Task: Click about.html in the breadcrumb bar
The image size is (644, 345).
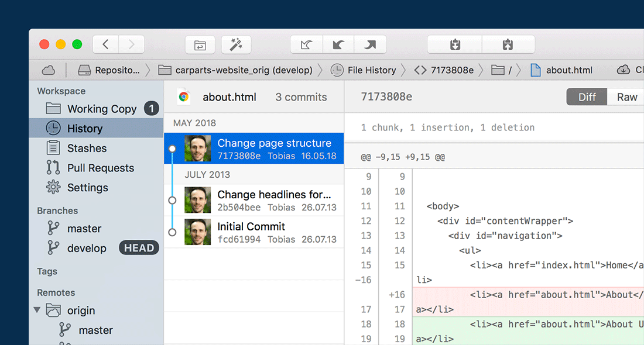Action: pos(568,70)
